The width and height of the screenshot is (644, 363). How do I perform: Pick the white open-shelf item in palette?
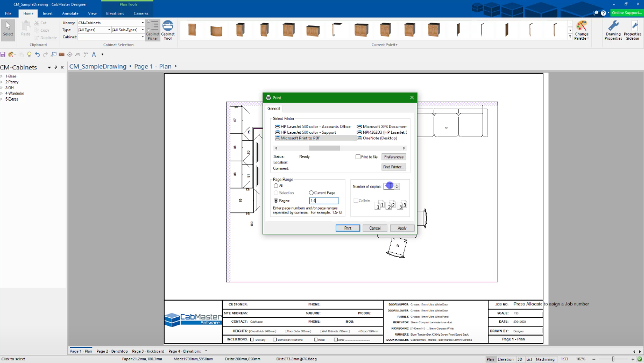[x=337, y=30]
